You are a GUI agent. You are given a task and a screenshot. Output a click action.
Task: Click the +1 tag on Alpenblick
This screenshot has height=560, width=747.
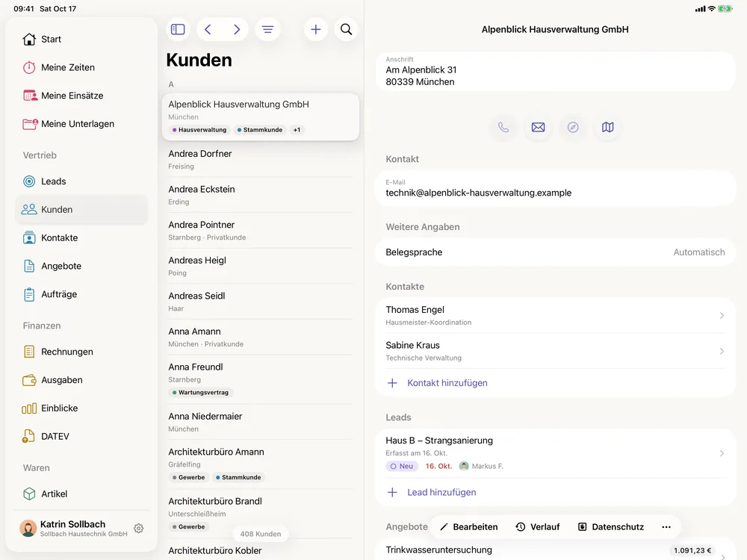(297, 130)
